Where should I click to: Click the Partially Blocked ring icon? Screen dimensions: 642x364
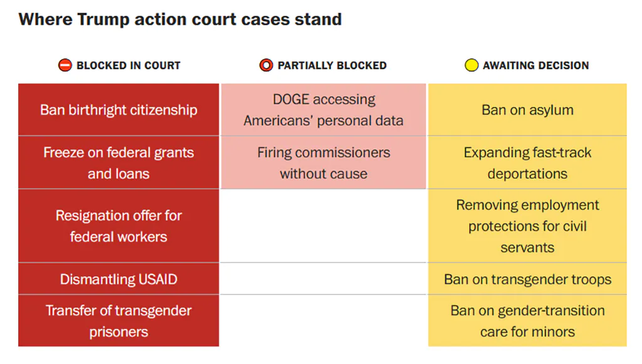(266, 65)
